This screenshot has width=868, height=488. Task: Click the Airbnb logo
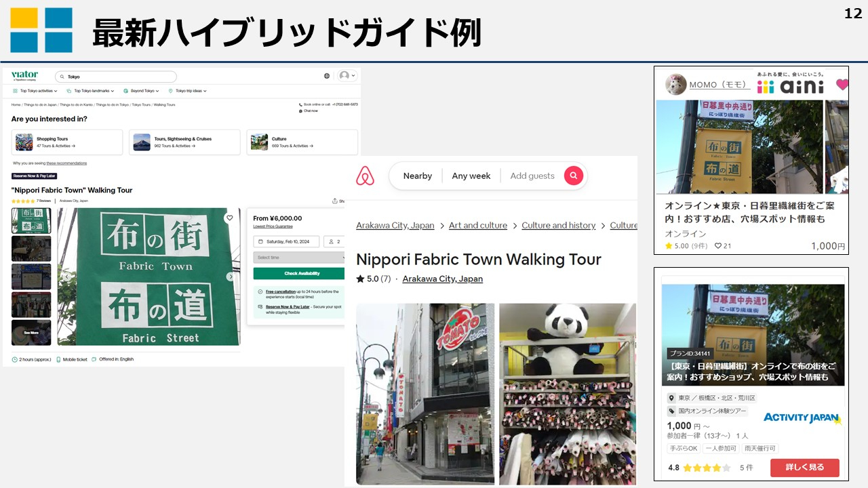click(365, 176)
